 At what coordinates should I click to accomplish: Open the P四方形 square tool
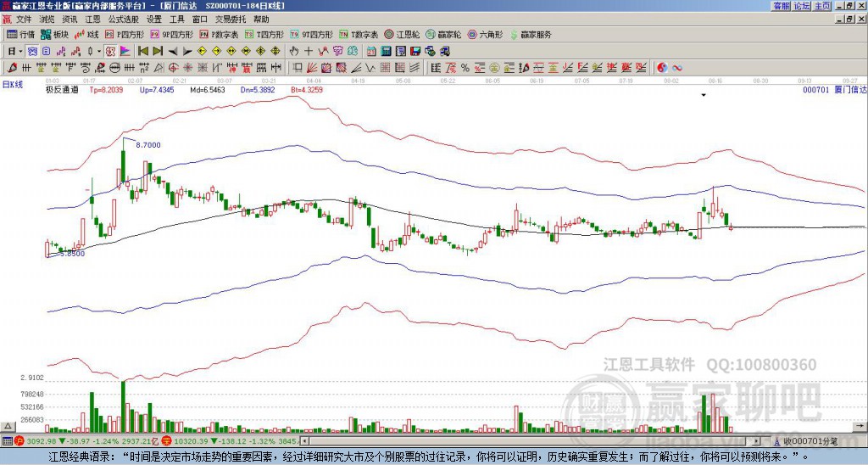tap(125, 34)
